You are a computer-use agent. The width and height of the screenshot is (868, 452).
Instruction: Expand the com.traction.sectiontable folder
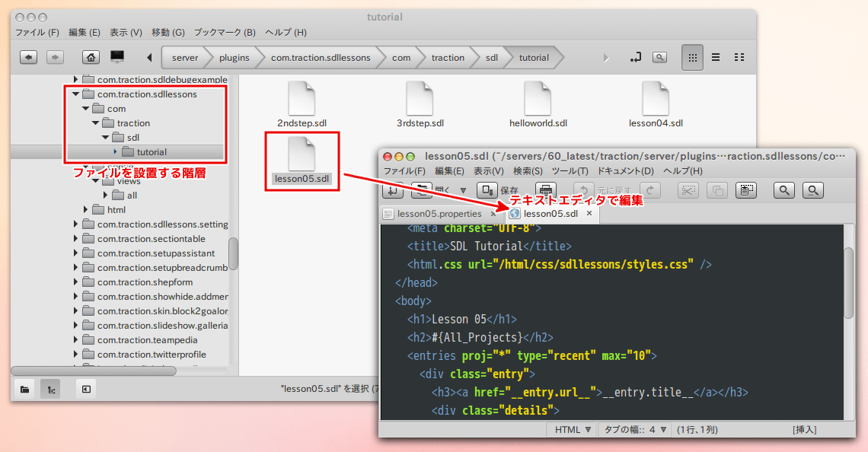click(x=75, y=239)
